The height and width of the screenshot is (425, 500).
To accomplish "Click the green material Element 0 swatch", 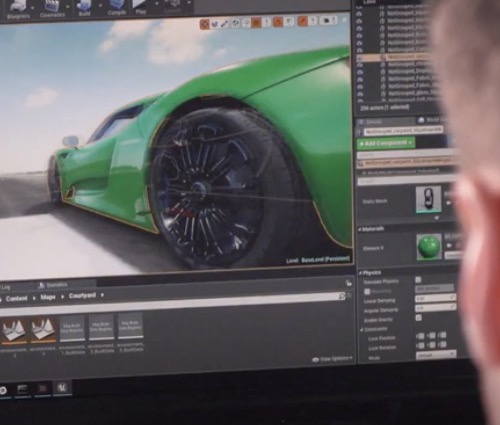I will 429,247.
